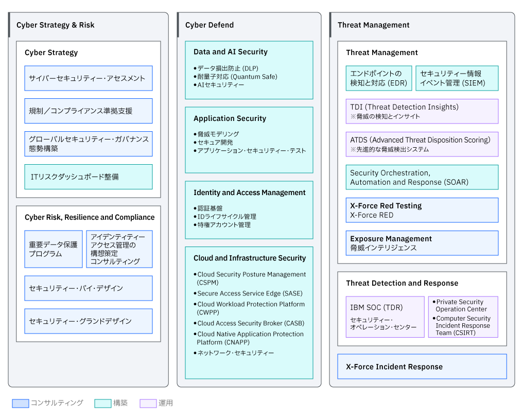Click Threat Management column heading at top
Image resolution: width=523 pixels, height=420 pixels.
pyautogui.click(x=374, y=25)
